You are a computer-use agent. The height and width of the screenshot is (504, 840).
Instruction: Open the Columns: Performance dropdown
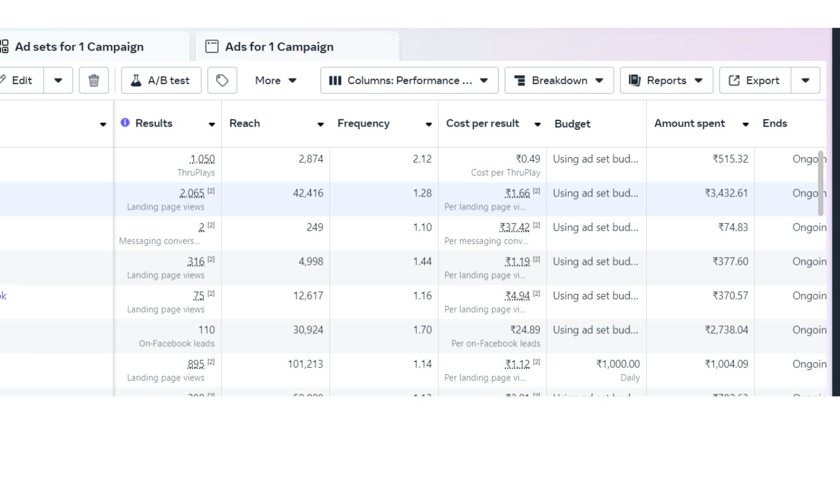pos(409,80)
